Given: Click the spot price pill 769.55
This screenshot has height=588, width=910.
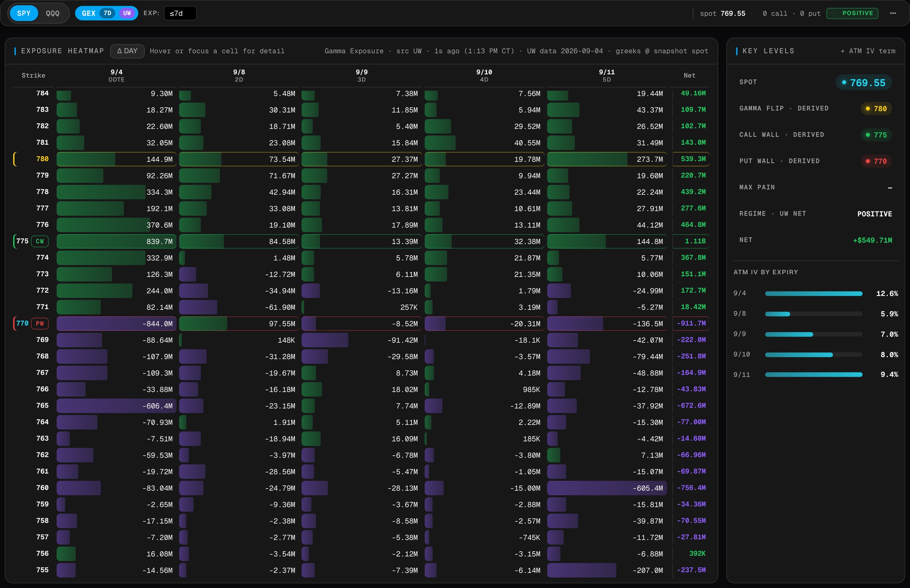Looking at the screenshot, I should 864,83.
